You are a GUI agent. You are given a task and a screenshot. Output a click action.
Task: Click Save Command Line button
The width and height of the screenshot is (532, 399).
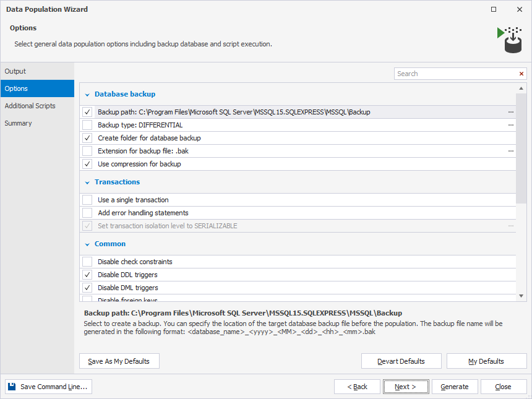pos(48,387)
